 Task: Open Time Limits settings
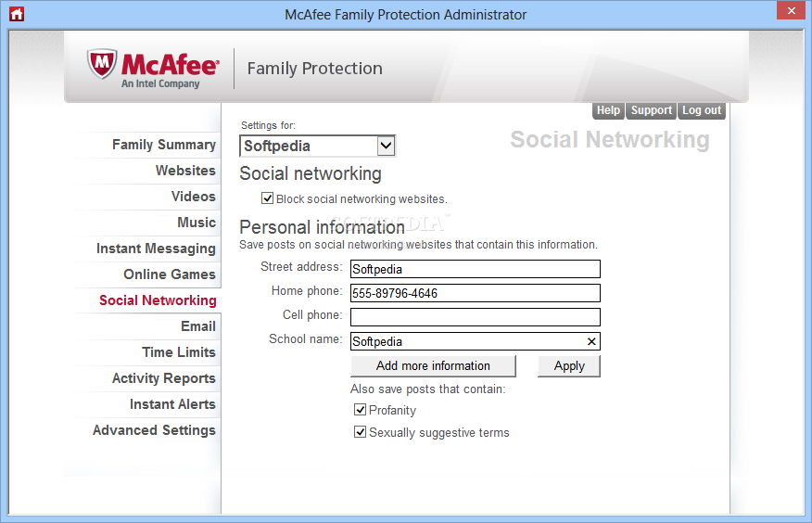click(x=179, y=352)
